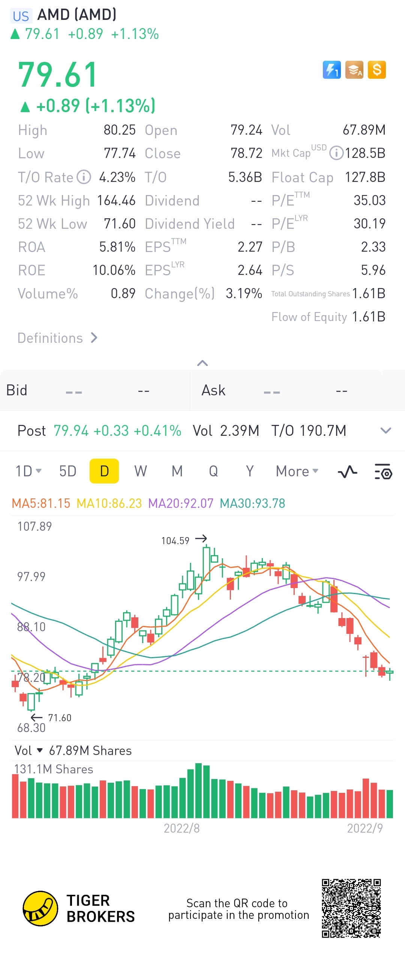Select the M monthly chart tab

click(x=177, y=471)
